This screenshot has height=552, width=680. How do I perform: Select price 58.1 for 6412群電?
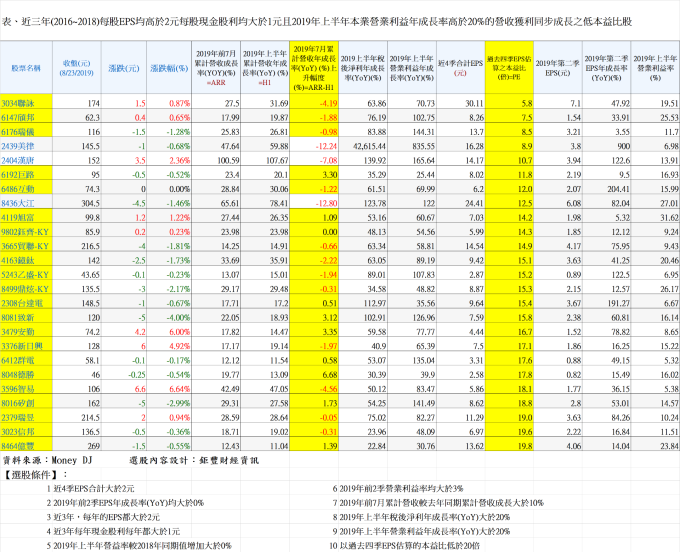tap(93, 361)
